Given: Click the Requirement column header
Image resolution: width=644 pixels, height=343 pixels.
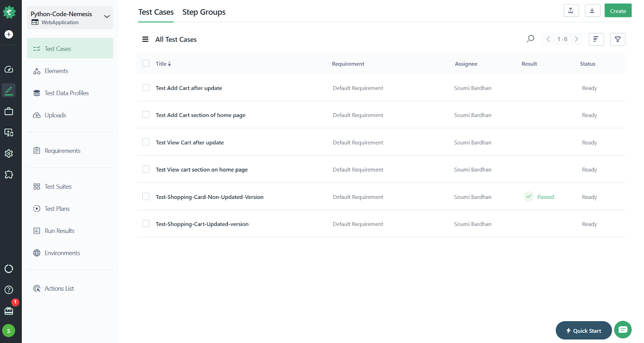Looking at the screenshot, I should click(348, 64).
